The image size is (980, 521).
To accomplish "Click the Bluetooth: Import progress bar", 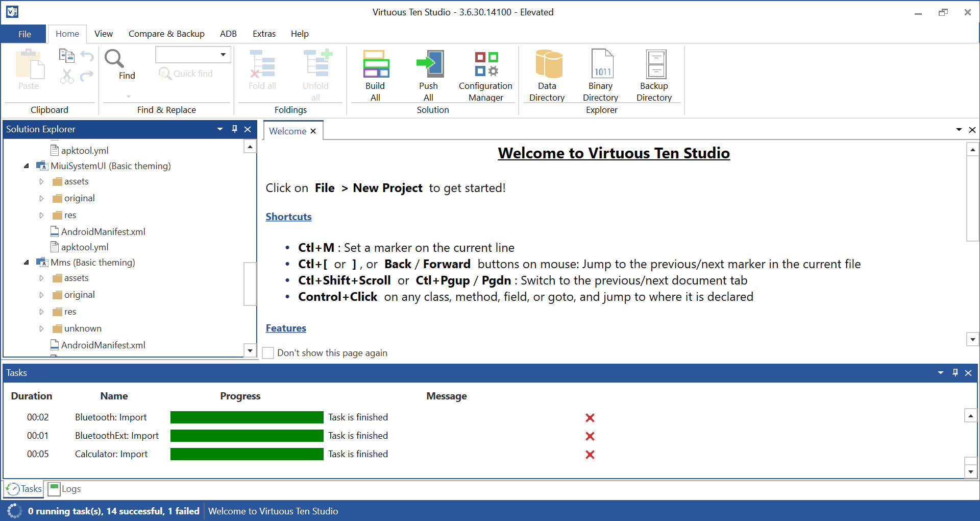I will 247,417.
